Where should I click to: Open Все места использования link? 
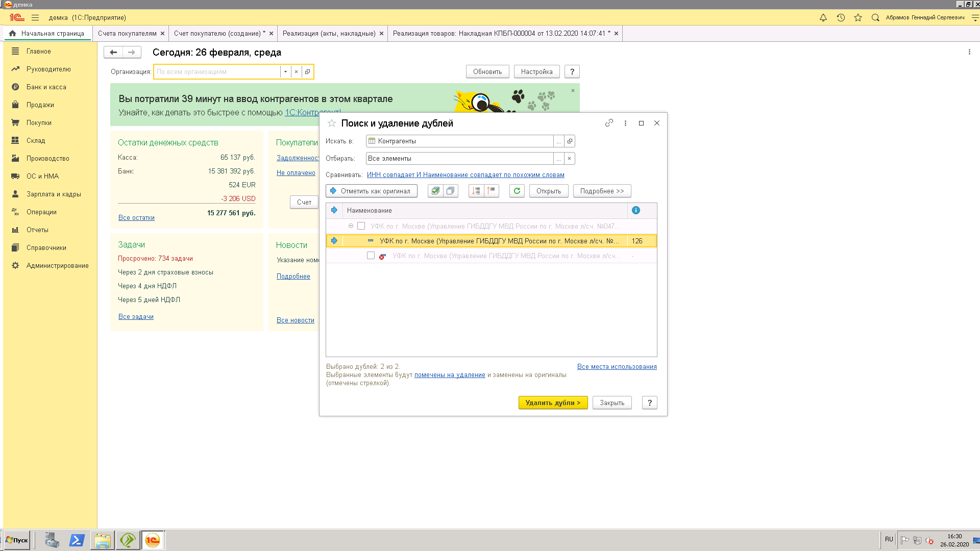[x=617, y=367]
